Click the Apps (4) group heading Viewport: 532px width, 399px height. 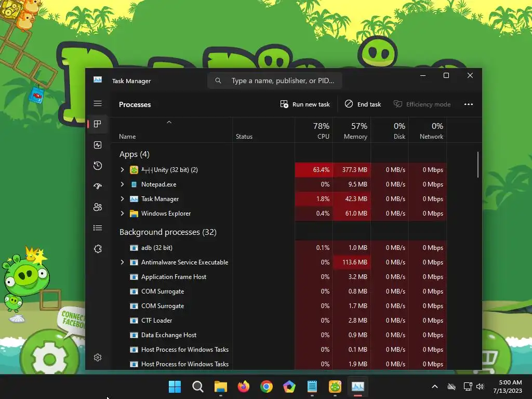(x=135, y=154)
